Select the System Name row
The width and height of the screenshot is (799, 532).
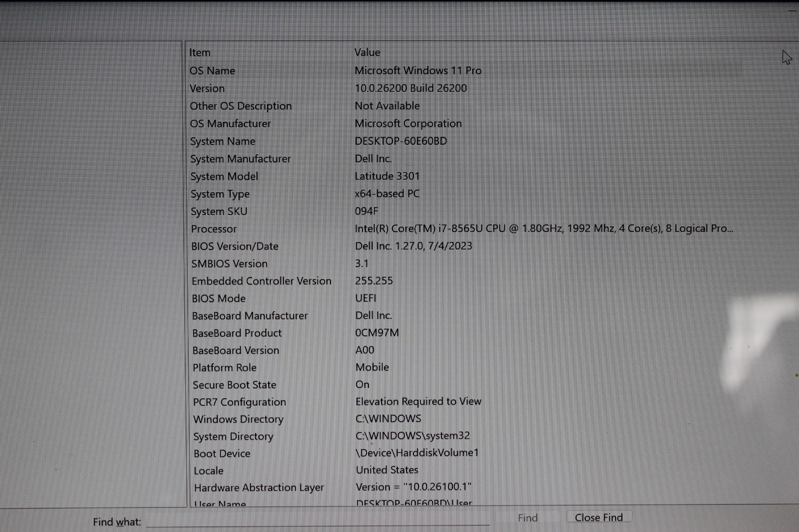pos(223,141)
